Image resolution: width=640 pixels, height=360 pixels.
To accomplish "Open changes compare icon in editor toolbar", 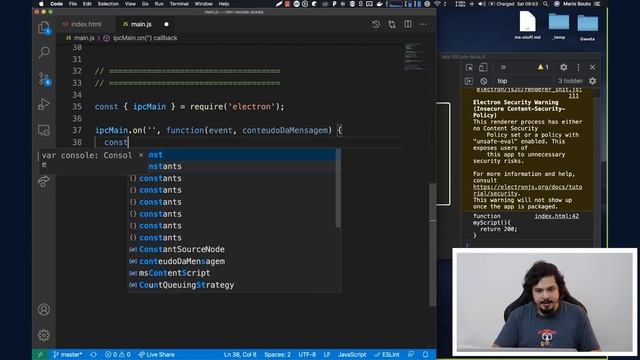I will coord(392,24).
